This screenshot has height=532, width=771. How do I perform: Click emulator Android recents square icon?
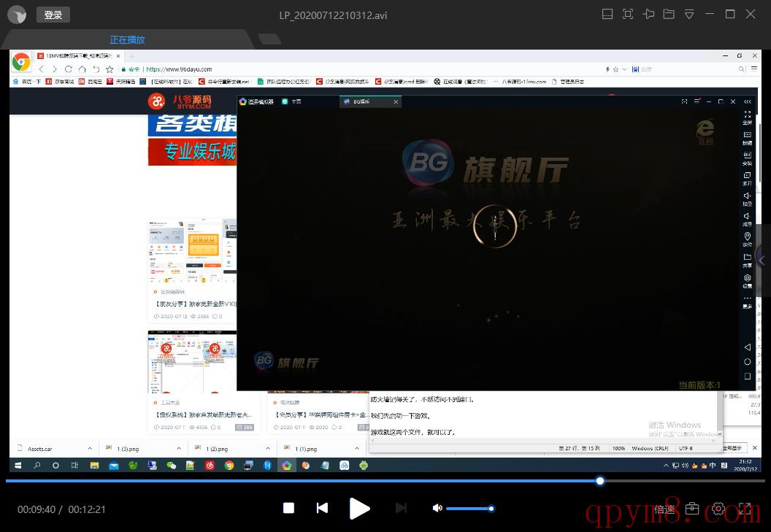coord(748,377)
